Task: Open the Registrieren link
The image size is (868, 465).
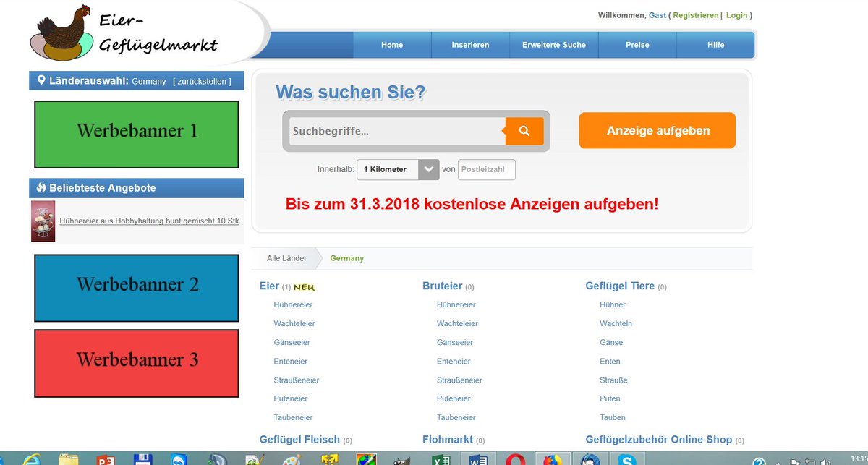Action: point(695,14)
